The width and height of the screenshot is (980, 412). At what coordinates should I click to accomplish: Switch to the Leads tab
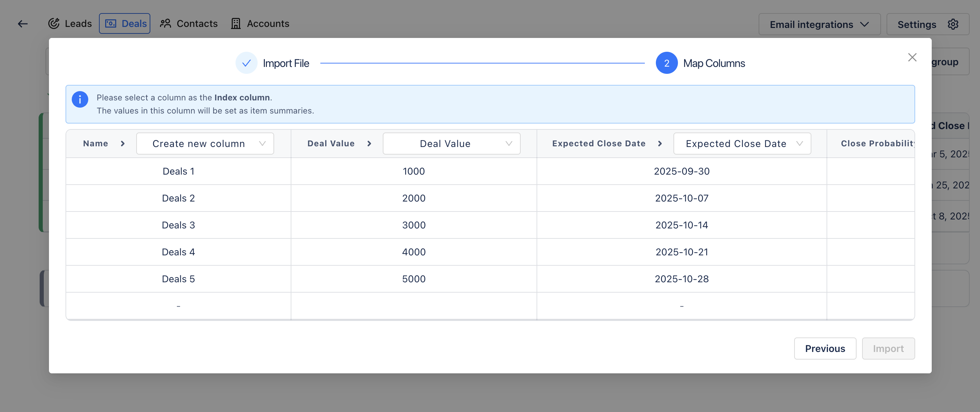(x=70, y=23)
